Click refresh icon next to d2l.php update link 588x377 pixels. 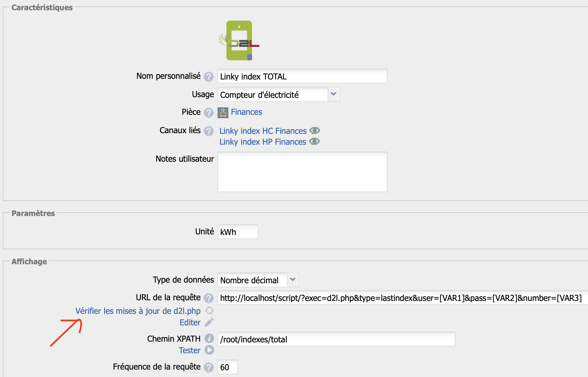209,311
